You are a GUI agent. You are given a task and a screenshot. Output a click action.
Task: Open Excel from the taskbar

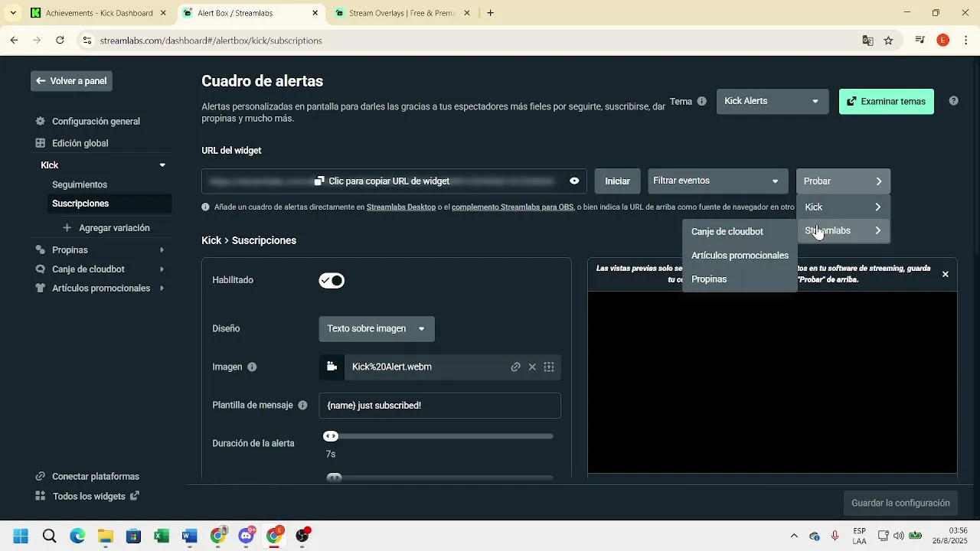coord(162,536)
